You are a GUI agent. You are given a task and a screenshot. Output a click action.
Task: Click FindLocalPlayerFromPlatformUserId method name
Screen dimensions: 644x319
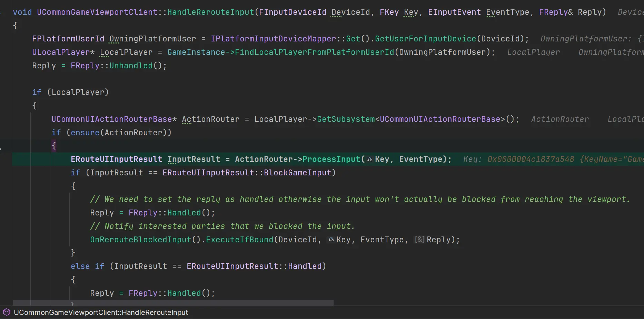point(315,52)
